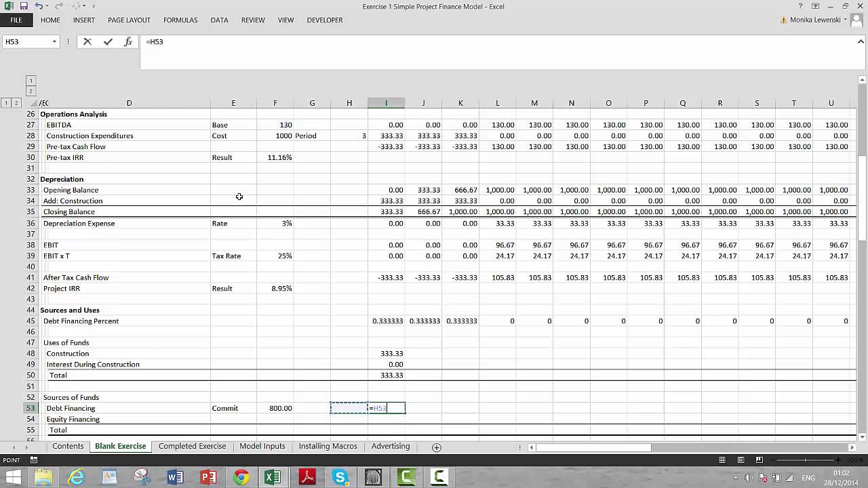Open the FORMULAS ribbon tab
This screenshot has width=868, height=488.
pos(180,20)
